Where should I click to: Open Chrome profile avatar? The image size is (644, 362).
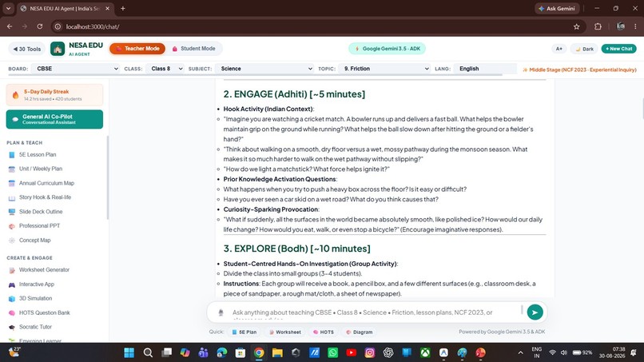pyautogui.click(x=621, y=26)
